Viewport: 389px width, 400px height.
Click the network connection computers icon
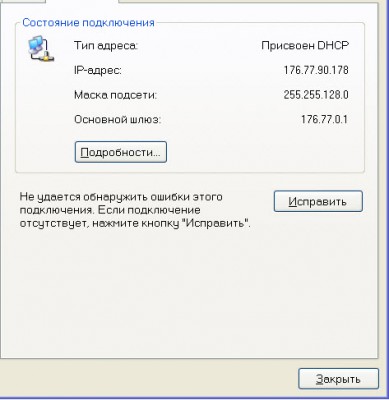click(41, 49)
